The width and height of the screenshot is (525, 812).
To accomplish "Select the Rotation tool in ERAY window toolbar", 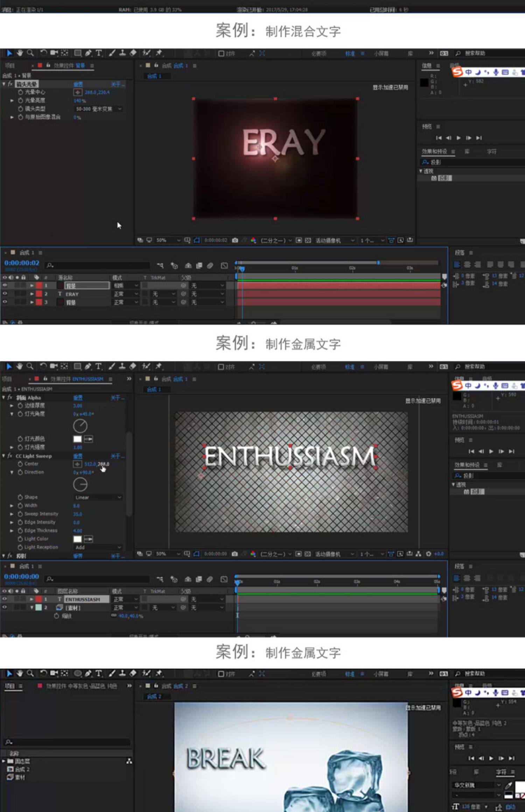I will (x=43, y=53).
